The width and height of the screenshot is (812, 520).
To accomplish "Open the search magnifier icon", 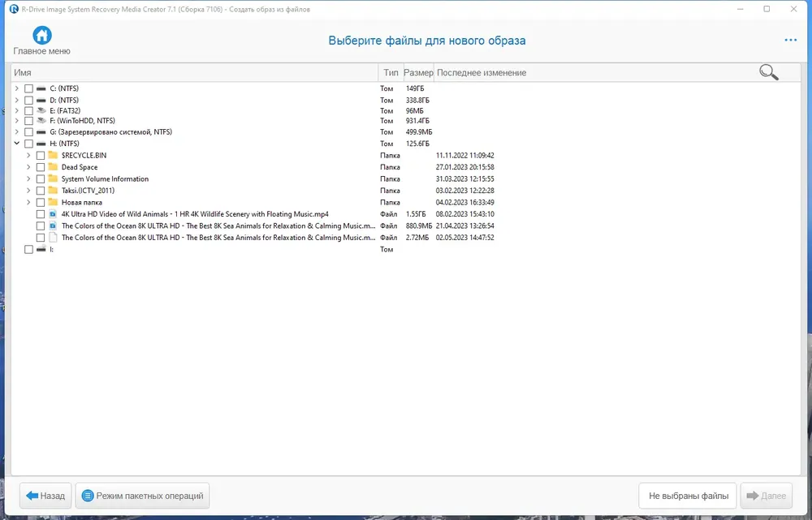I will [x=768, y=72].
